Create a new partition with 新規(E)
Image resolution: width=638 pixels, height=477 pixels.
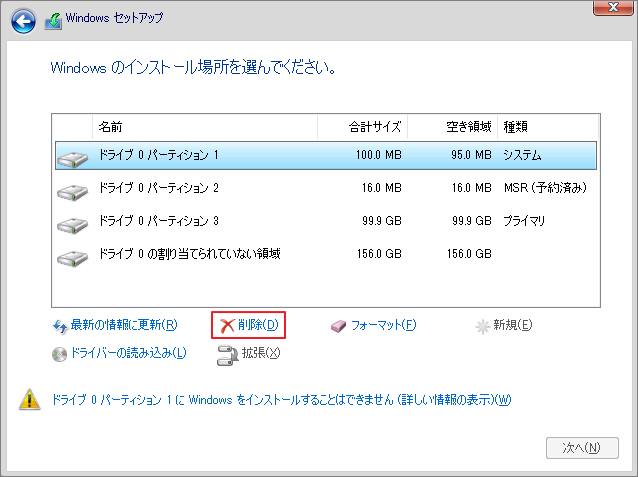coord(512,325)
